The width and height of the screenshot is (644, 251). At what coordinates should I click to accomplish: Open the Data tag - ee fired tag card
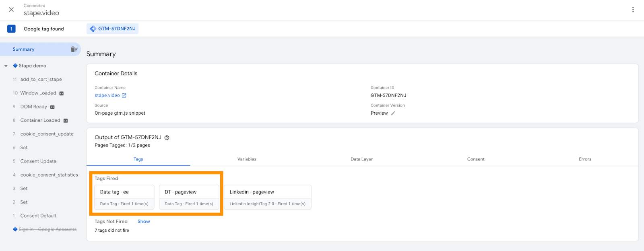point(124,197)
